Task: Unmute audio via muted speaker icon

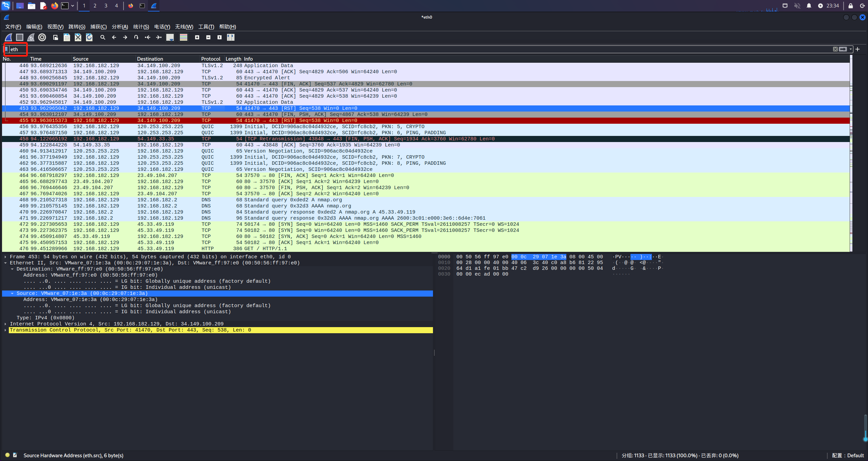Action: [x=797, y=5]
